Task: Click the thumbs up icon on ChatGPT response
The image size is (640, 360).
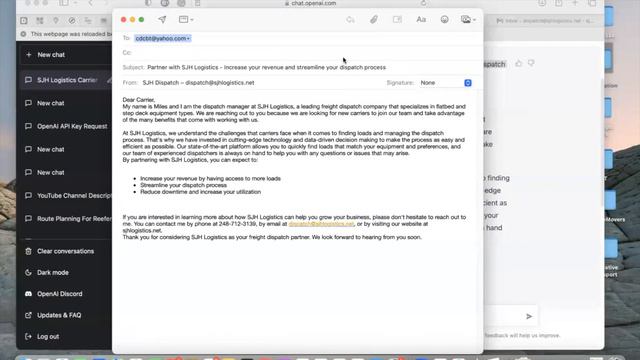Action: pyautogui.click(x=518, y=63)
